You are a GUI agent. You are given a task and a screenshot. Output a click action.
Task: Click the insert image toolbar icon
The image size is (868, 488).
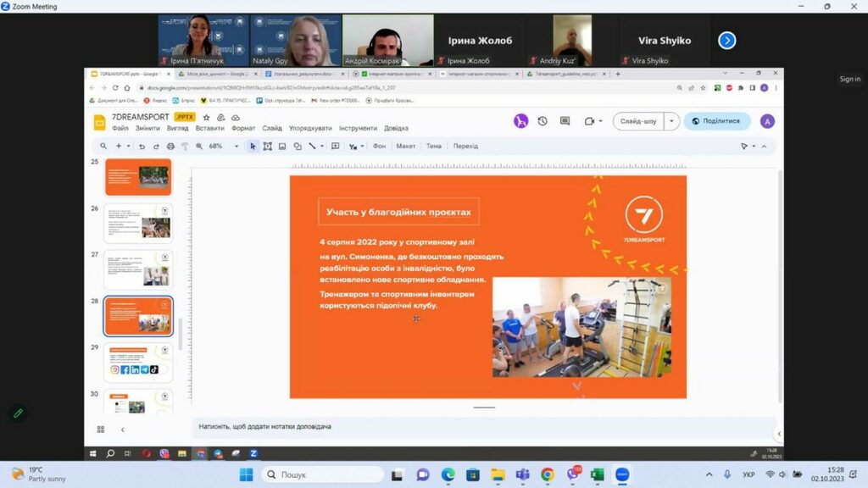282,146
